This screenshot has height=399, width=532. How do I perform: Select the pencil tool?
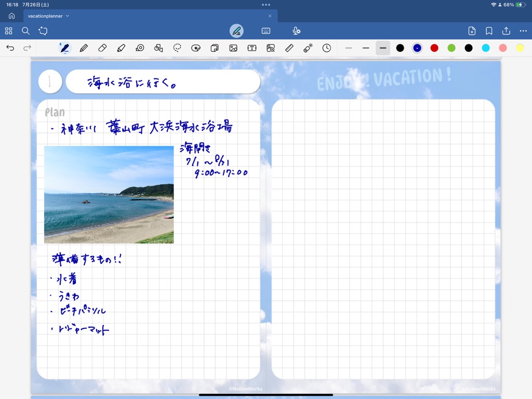pos(84,48)
